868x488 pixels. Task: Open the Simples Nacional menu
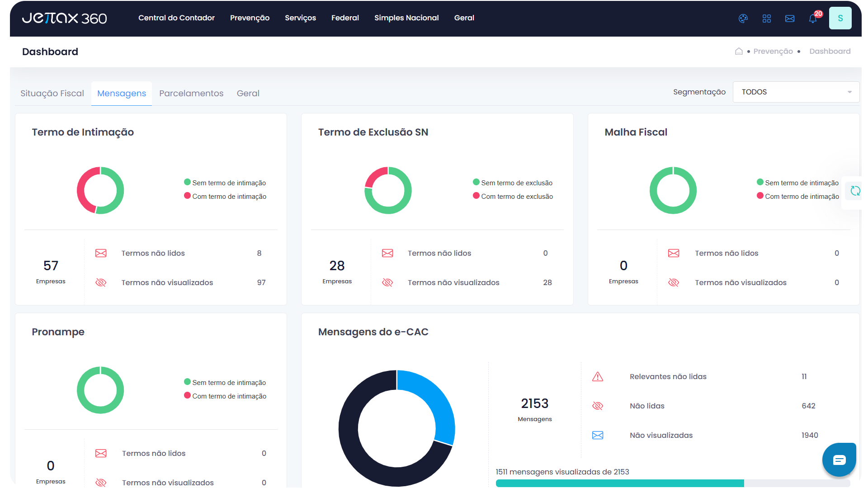[406, 18]
